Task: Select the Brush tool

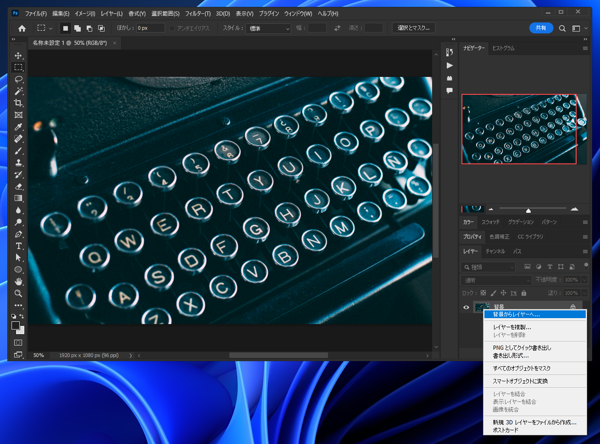Action: coord(18,150)
